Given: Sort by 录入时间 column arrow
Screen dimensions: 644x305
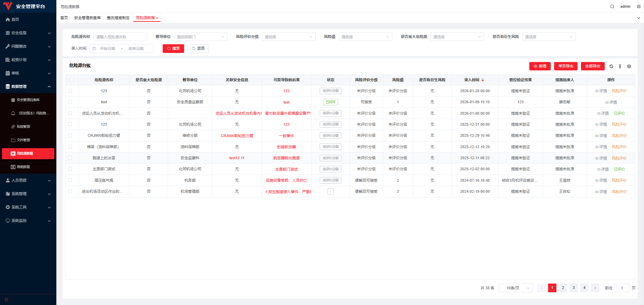Looking at the screenshot, I should 483,80.
